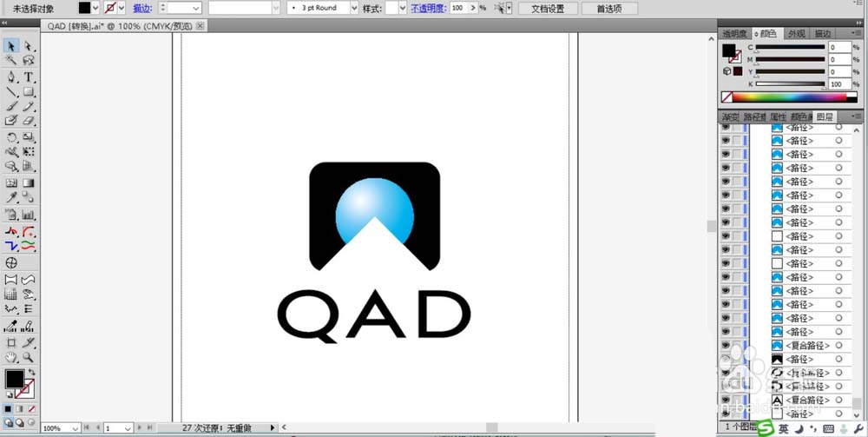Toggle visibility of the A-thumbnail 复合路径 layer
The width and height of the screenshot is (868, 437).
coord(726,400)
